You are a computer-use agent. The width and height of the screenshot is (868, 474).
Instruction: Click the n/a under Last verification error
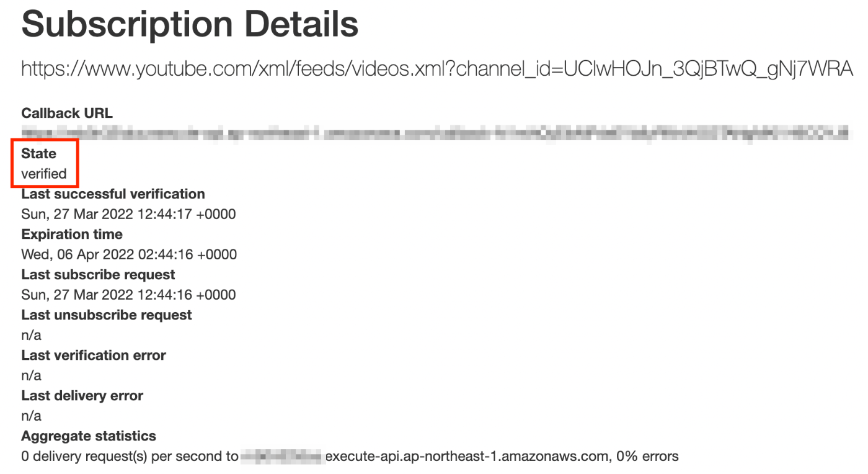pyautogui.click(x=31, y=375)
